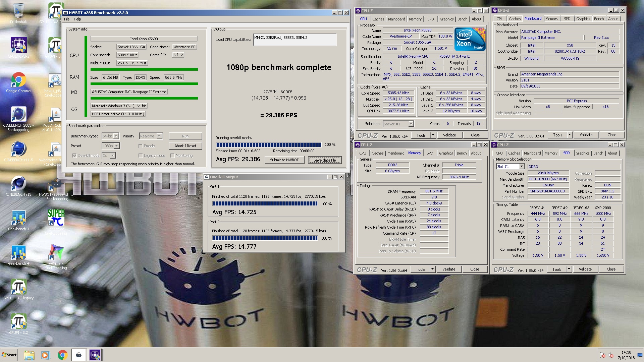The image size is (644, 362).
Task: Click the Submit to HWBOT button
Action: pyautogui.click(x=284, y=160)
